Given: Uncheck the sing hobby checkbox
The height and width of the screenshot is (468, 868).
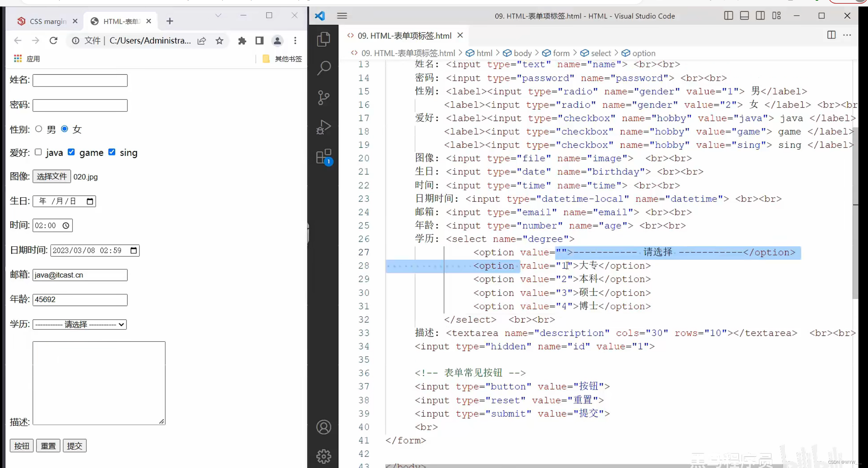Looking at the screenshot, I should [x=112, y=152].
